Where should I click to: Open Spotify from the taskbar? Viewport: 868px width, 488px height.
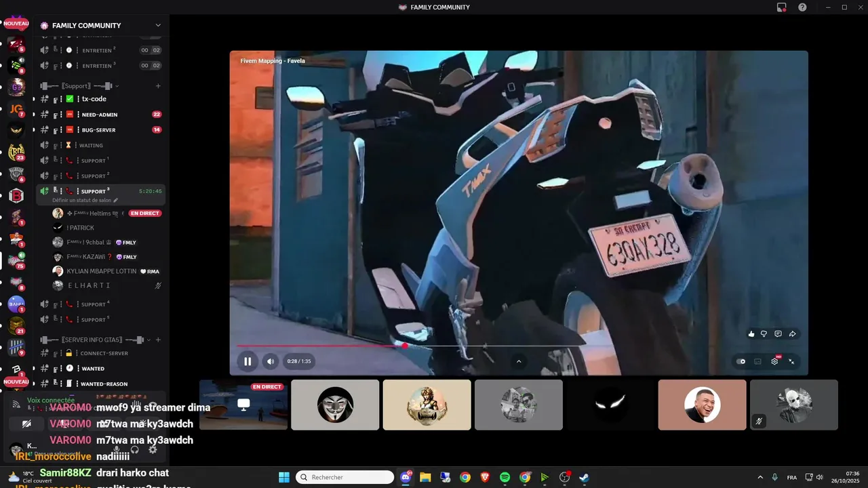[505, 477]
